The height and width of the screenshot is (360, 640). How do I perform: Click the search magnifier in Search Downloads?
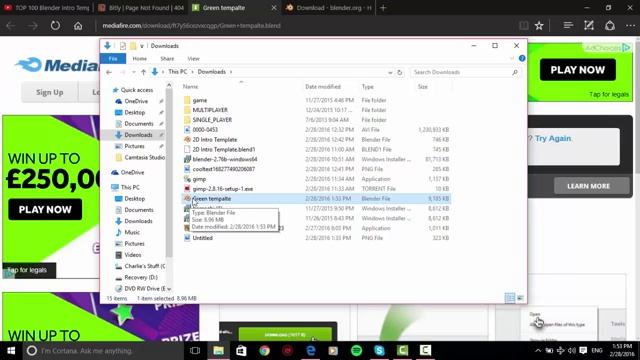(x=515, y=72)
